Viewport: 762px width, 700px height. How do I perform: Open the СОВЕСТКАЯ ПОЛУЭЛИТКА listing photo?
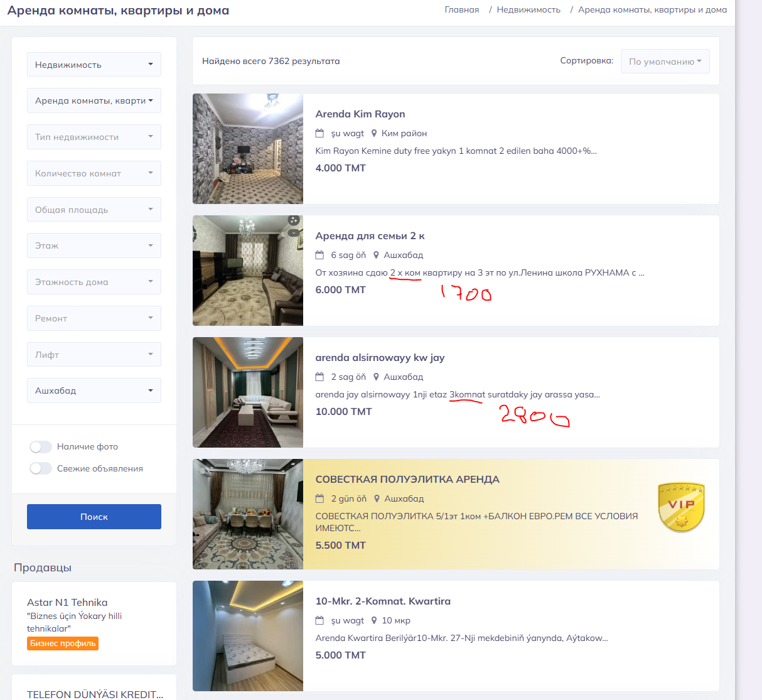coord(248,514)
